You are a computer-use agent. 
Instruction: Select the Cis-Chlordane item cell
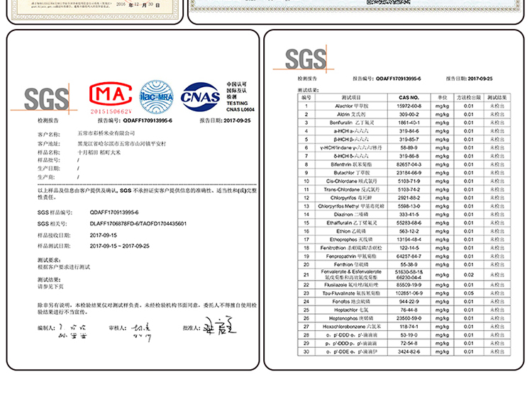[351, 181]
